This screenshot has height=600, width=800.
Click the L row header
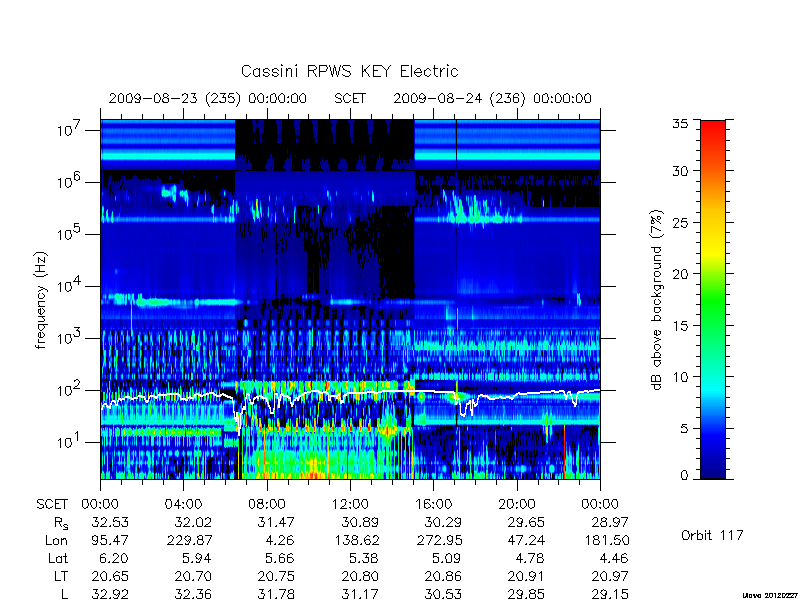[x=64, y=594]
